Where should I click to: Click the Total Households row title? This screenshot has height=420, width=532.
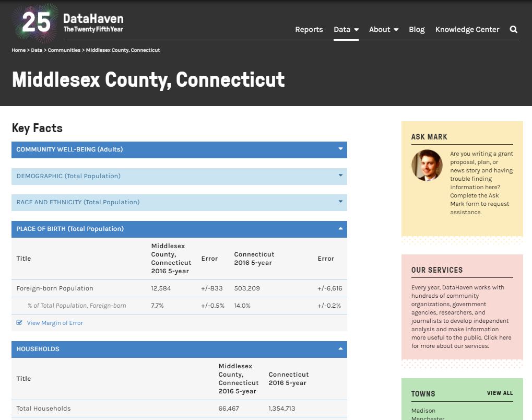(x=43, y=409)
